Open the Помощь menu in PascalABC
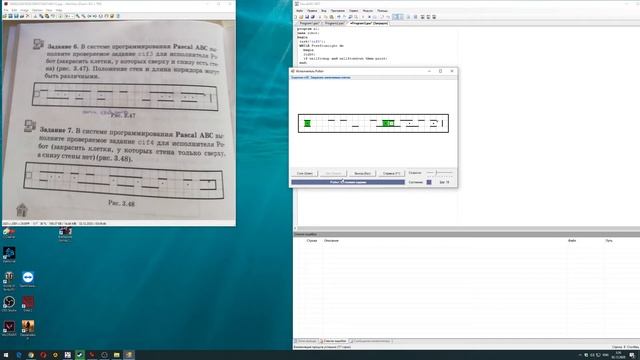The image size is (640, 360). pos(382,11)
